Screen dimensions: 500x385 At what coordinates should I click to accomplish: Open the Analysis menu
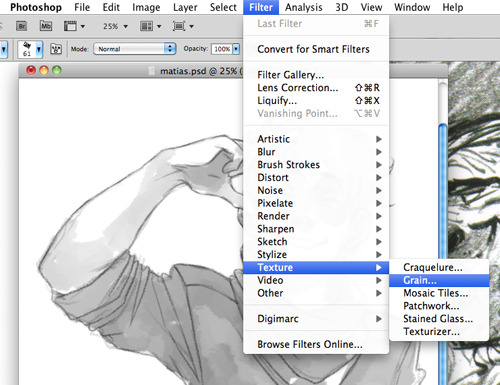click(x=304, y=7)
